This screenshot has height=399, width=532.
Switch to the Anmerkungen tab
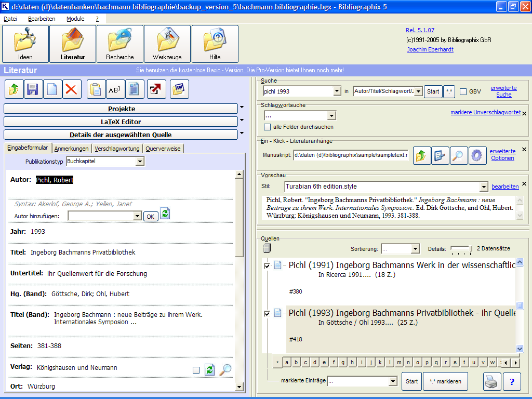[x=72, y=149]
